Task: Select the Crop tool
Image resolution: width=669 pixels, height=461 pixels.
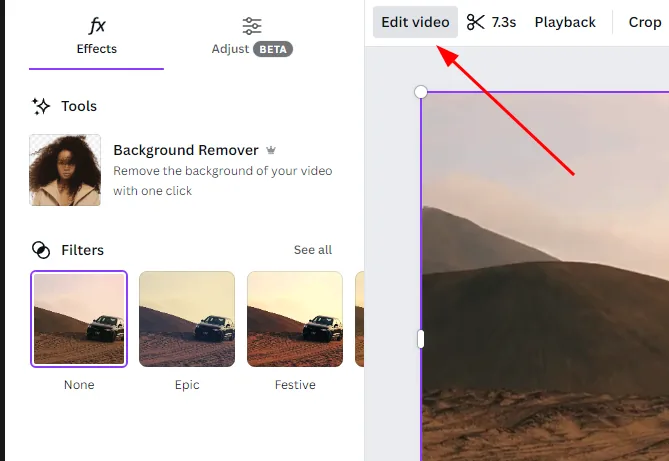Action: coord(645,22)
